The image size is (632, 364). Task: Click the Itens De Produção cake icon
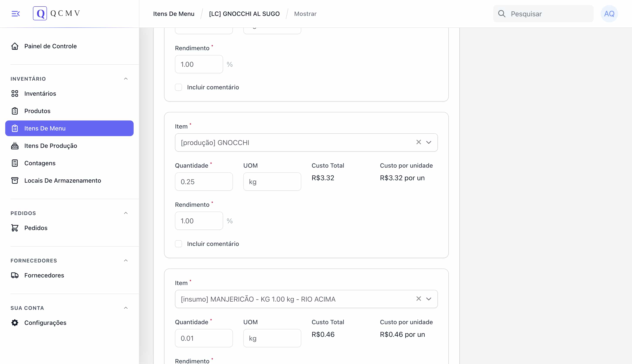point(15,146)
